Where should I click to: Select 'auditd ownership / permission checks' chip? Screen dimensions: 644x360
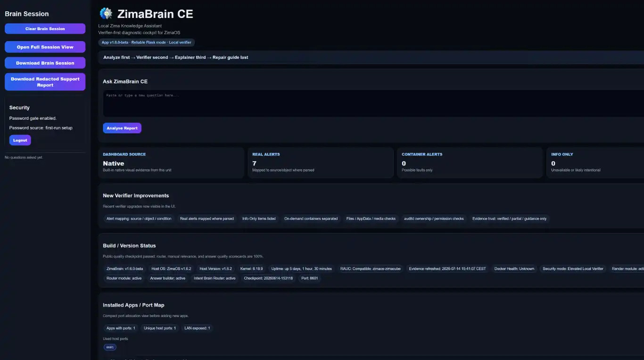[434, 219]
